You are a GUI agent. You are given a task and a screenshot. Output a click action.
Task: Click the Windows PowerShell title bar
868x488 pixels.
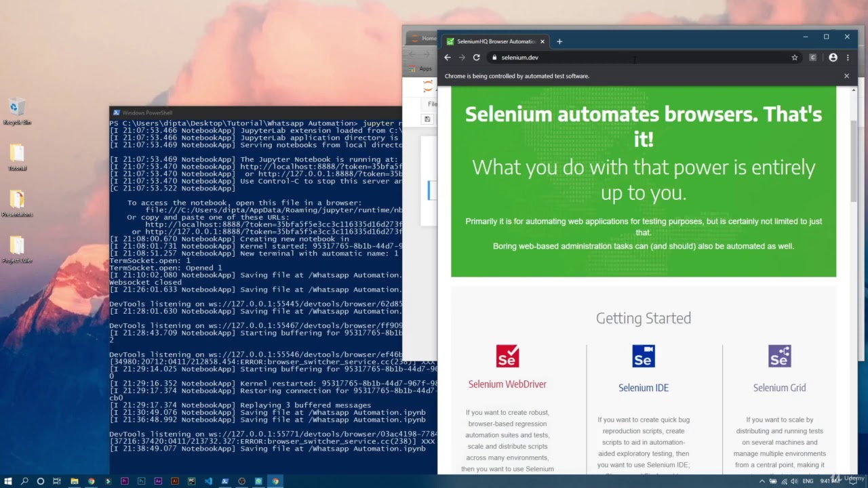[256, 113]
